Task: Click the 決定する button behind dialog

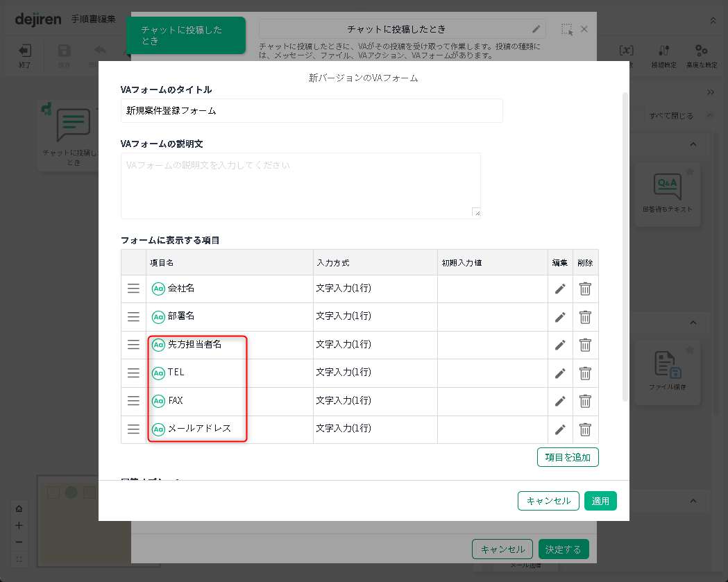Action: coord(563,549)
